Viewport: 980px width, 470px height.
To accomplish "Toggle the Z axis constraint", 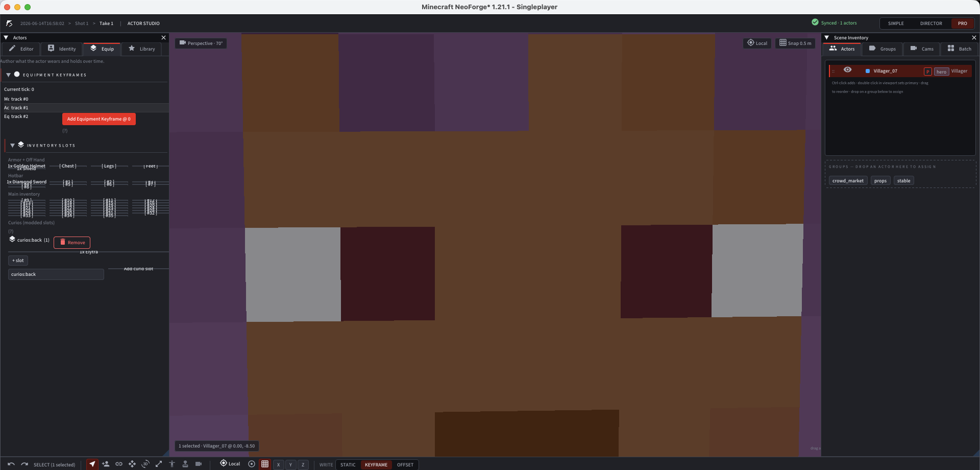I will tap(303, 464).
